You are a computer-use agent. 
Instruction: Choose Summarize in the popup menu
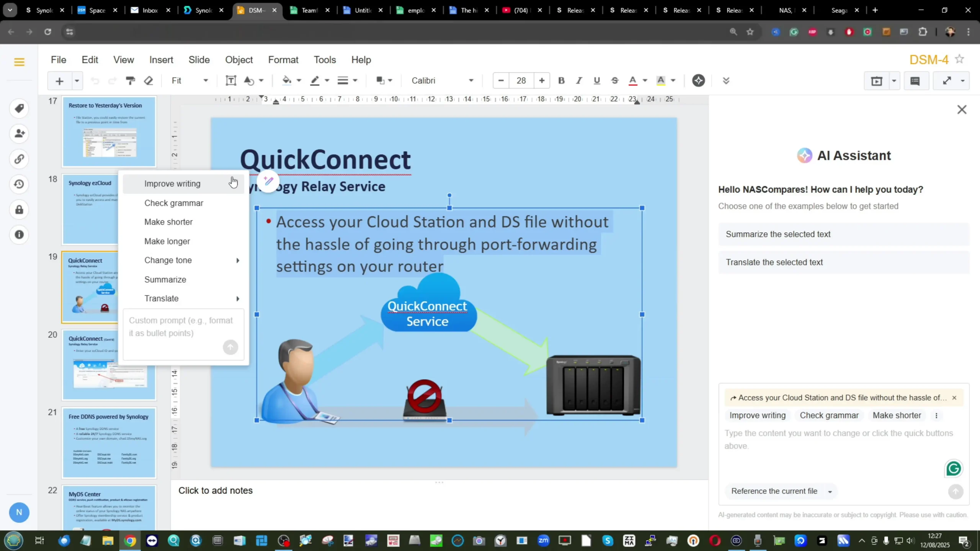(x=183, y=280)
